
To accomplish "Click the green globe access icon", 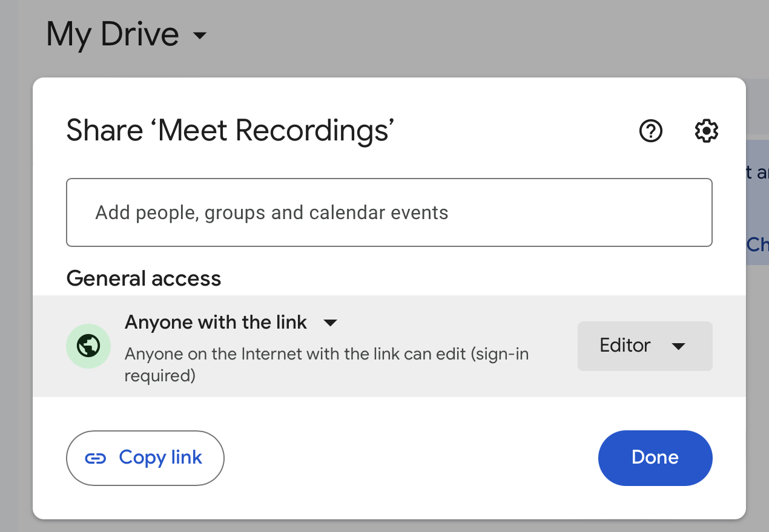I will [88, 346].
